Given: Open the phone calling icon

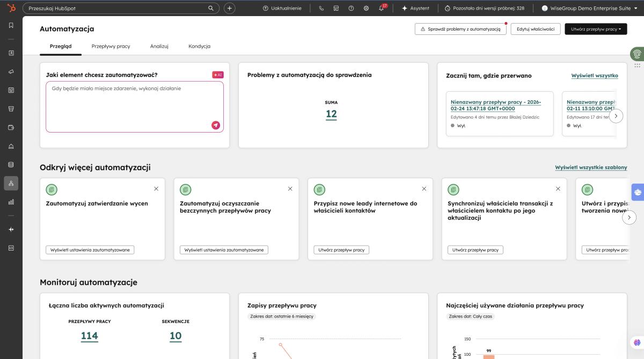Looking at the screenshot, I should [321, 8].
